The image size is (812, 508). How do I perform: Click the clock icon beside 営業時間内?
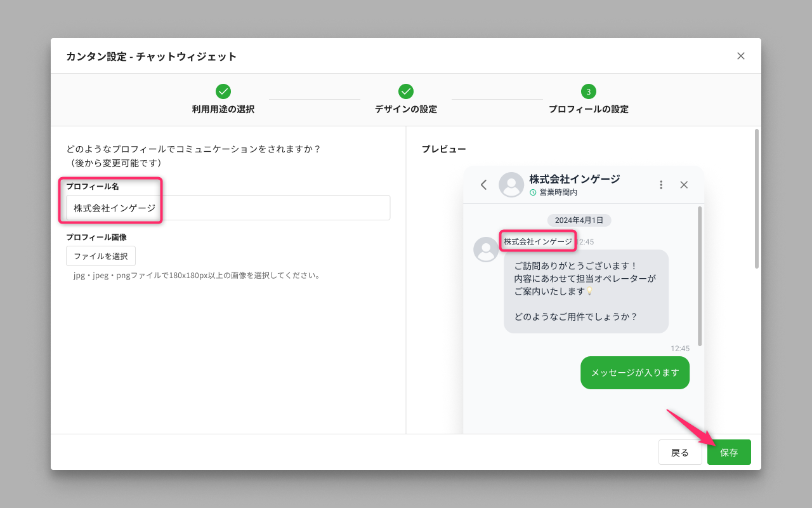point(533,192)
